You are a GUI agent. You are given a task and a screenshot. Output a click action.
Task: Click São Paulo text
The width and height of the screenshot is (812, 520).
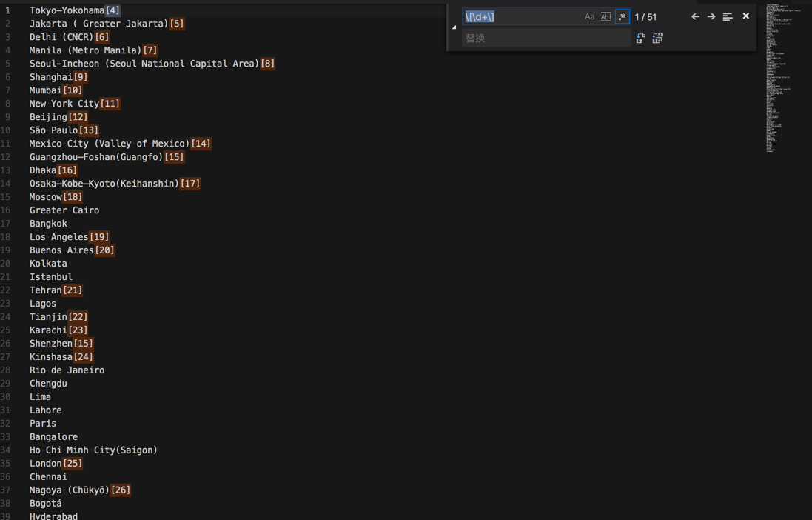(53, 130)
